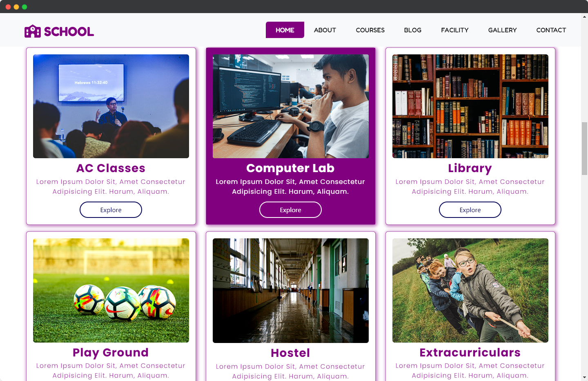Open the AC Classes classroom image
Screen dimensions: 588x381
(111, 106)
